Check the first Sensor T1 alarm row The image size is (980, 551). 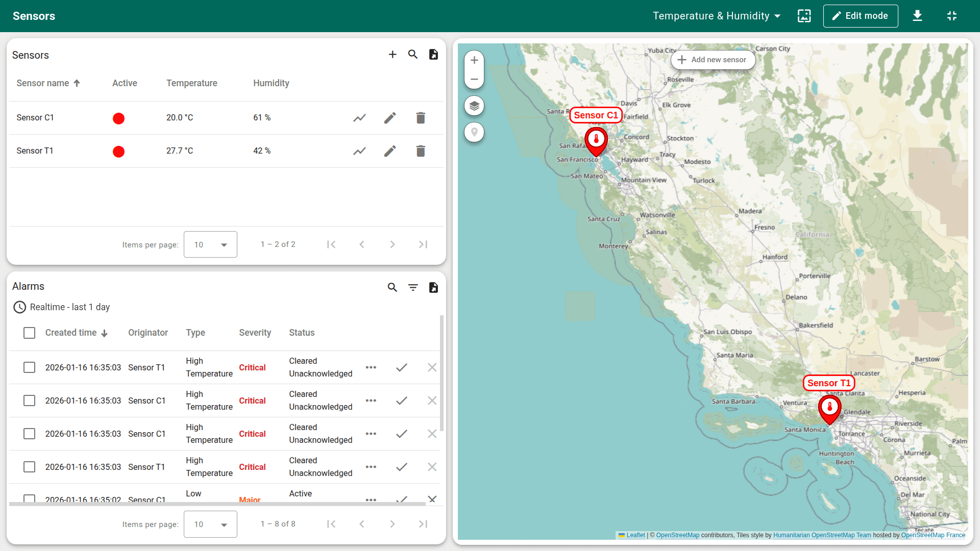click(30, 368)
